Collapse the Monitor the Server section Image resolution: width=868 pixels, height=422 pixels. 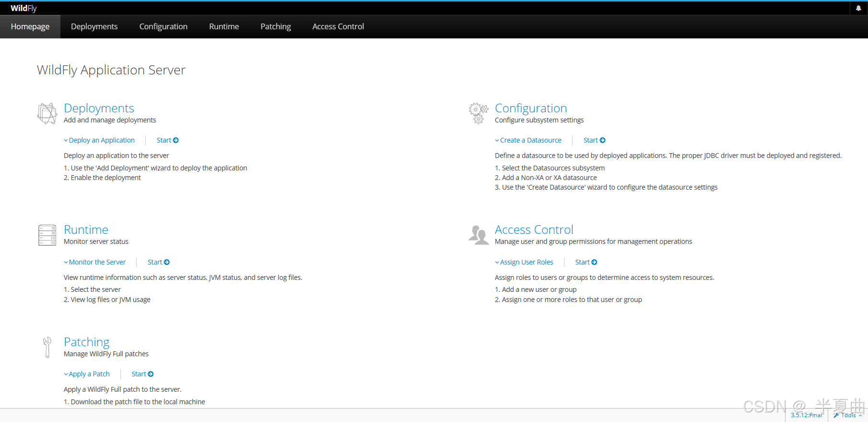pos(94,262)
